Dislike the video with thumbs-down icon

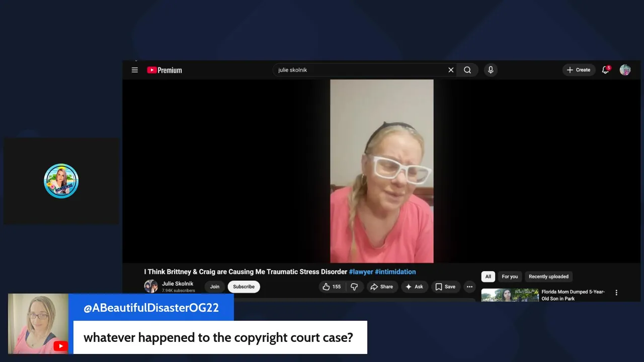pos(354,287)
